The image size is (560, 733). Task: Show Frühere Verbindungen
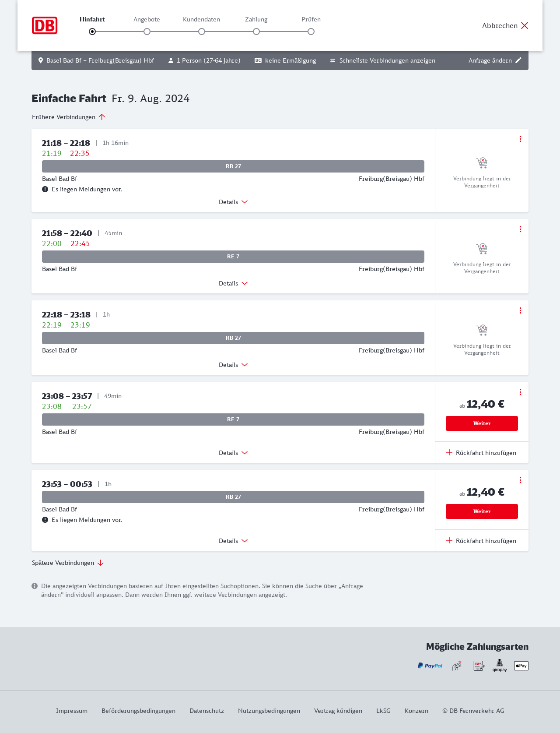[69, 117]
